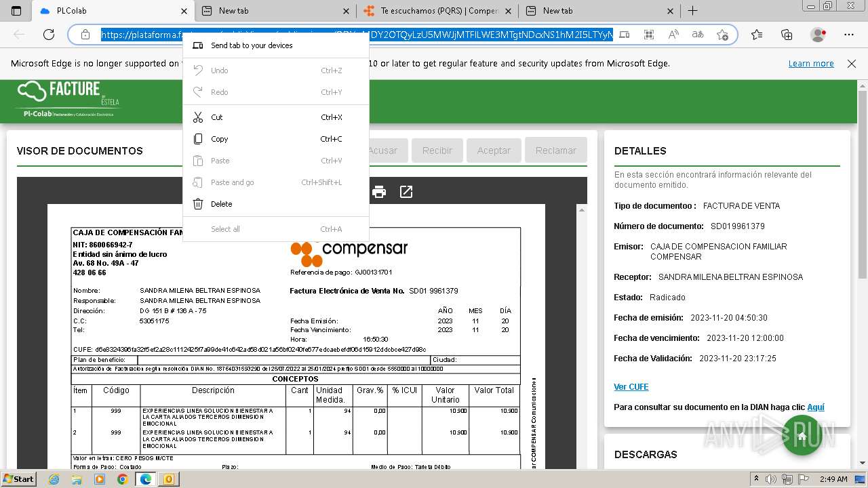Open the translate page icon

[x=698, y=35]
